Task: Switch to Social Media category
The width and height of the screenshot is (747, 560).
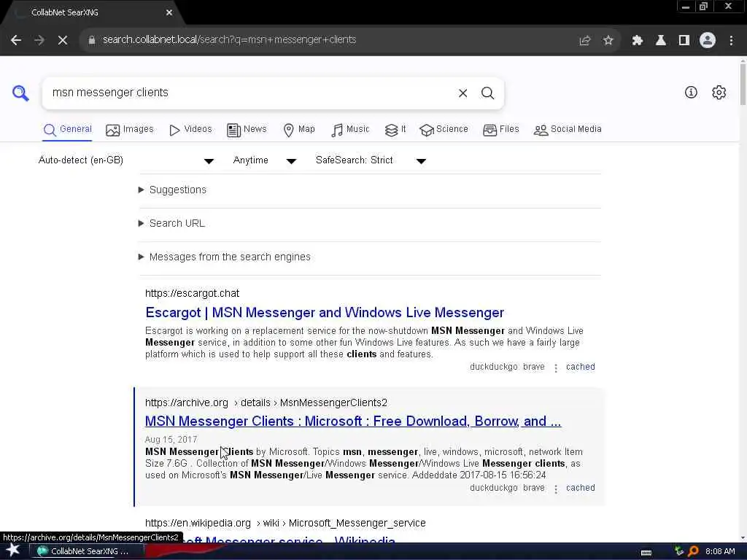Action: (568, 130)
